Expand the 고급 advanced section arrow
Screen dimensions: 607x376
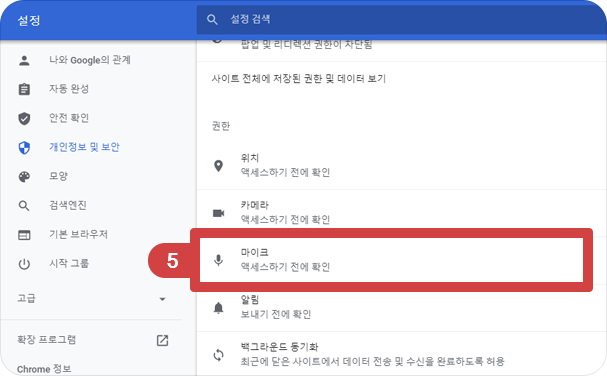[163, 299]
